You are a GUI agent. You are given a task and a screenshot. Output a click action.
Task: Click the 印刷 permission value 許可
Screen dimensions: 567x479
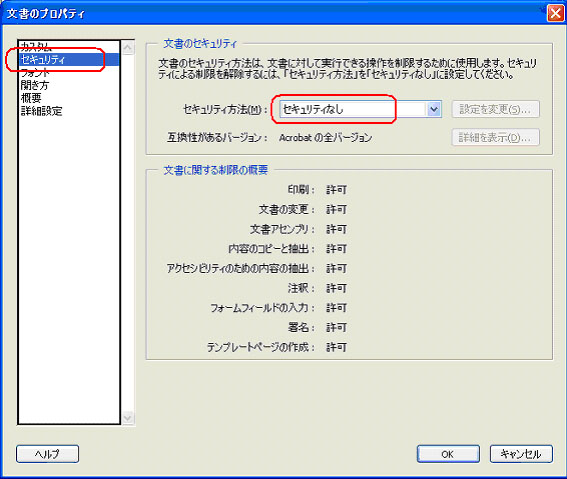[x=336, y=190]
